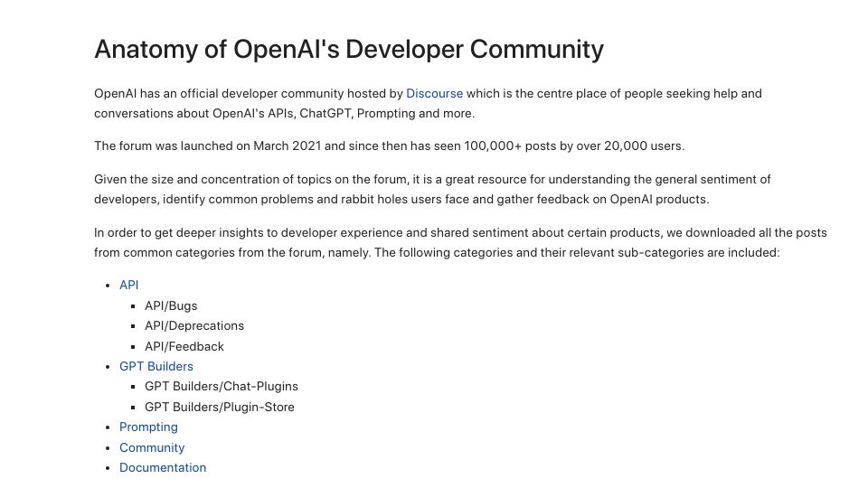Image resolution: width=868 pixels, height=488 pixels.
Task: Click the page heading 'Anatomy of OpenAI's Developer Community'
Action: (x=349, y=49)
